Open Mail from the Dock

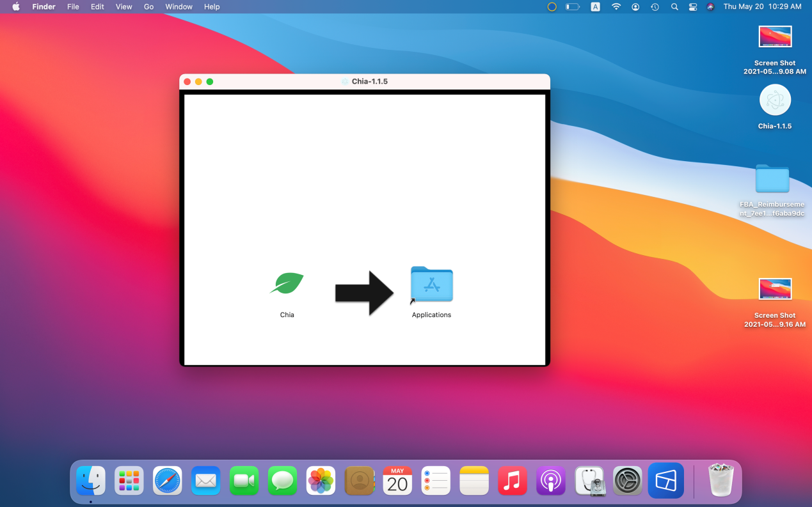pyautogui.click(x=206, y=481)
